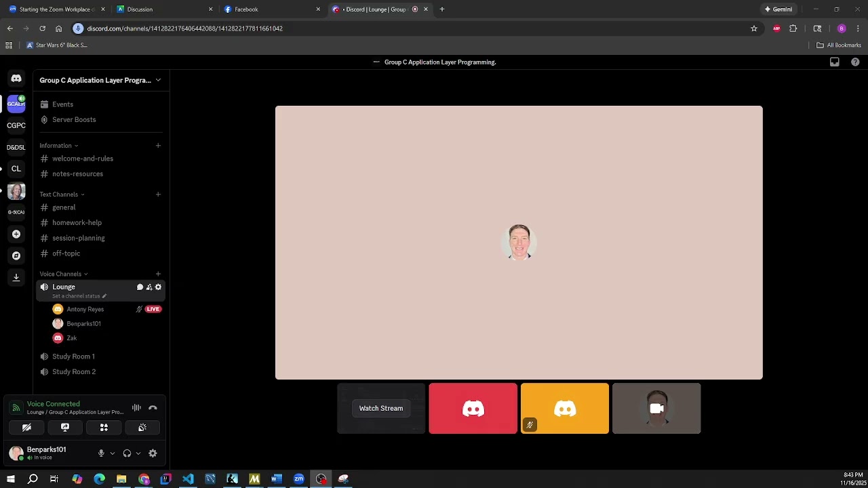Join Study Room 2 voice channel
This screenshot has height=488, width=868.
[100, 372]
